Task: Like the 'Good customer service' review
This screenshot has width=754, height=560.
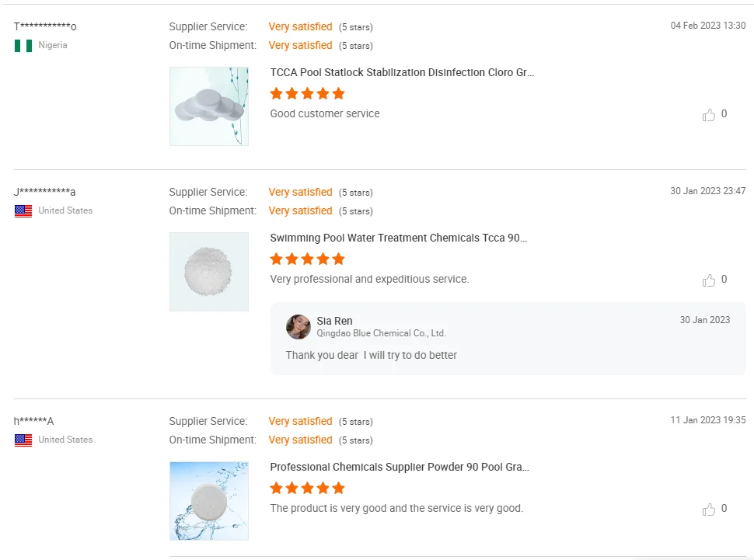Action: (709, 115)
